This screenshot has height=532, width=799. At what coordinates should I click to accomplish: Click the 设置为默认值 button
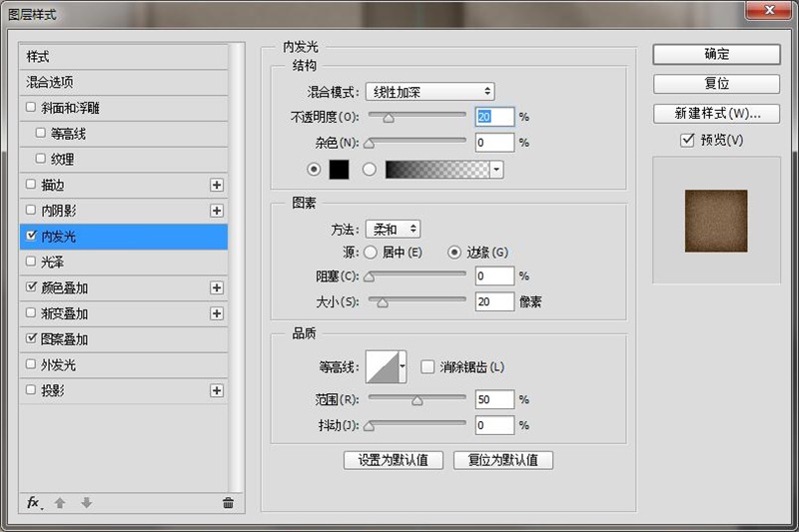(393, 460)
